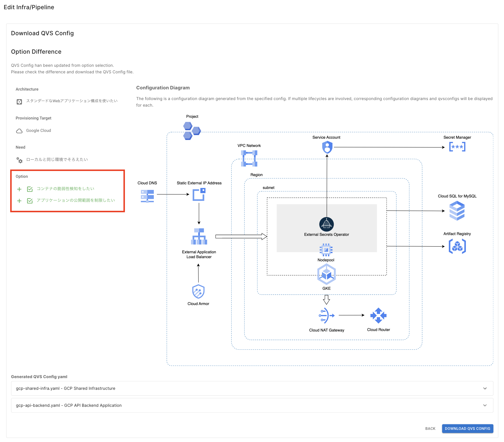Image resolution: width=504 pixels, height=442 pixels.
Task: Click the Service Account shield icon
Action: (x=327, y=147)
